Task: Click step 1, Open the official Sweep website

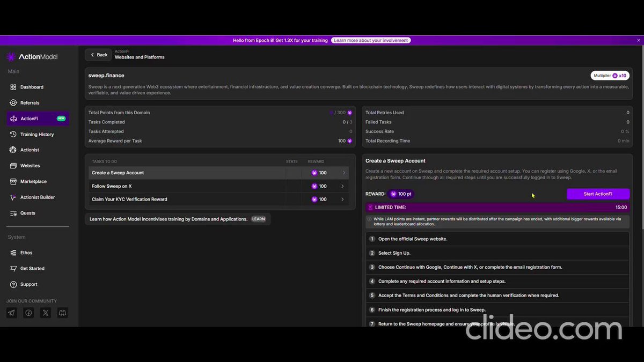Action: [x=498, y=239]
